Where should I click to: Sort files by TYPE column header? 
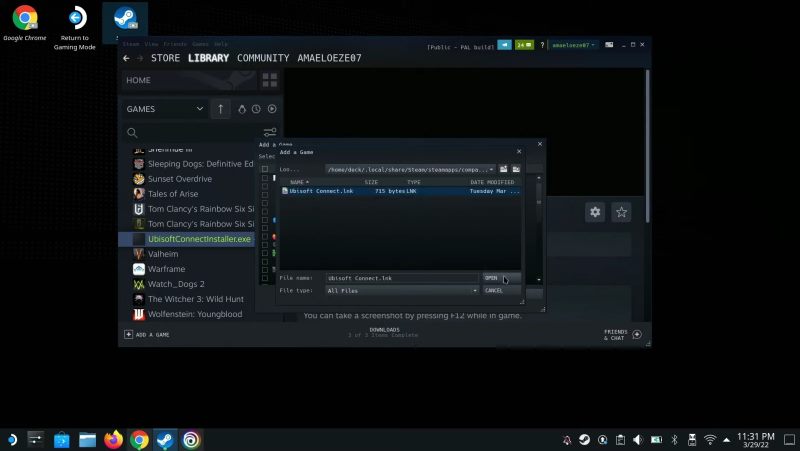click(414, 182)
